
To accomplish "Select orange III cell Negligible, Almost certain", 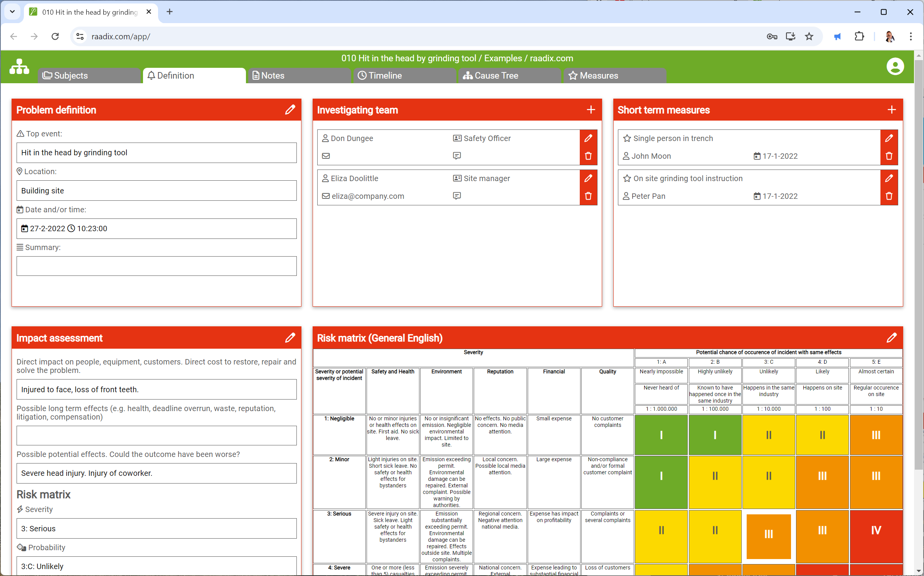I will pos(876,435).
